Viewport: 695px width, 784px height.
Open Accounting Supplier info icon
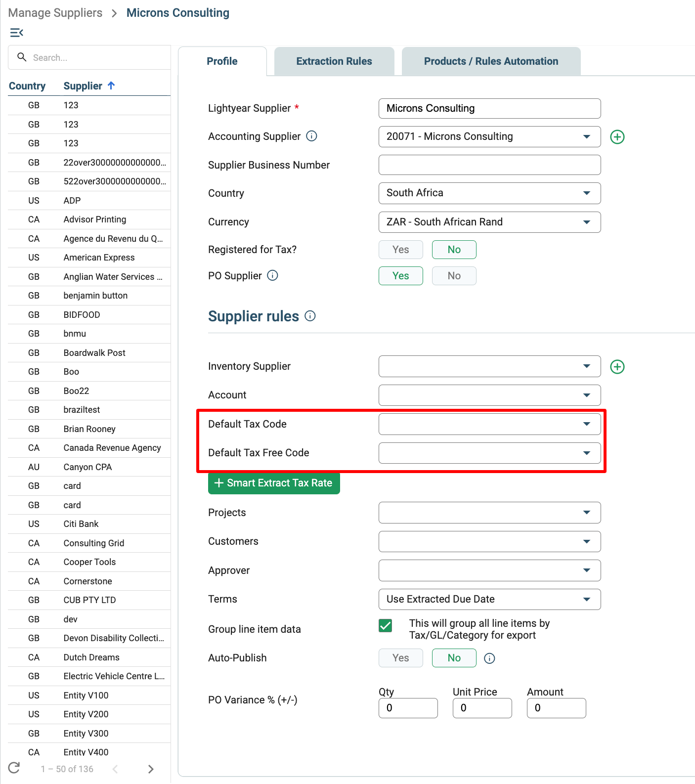click(x=311, y=136)
